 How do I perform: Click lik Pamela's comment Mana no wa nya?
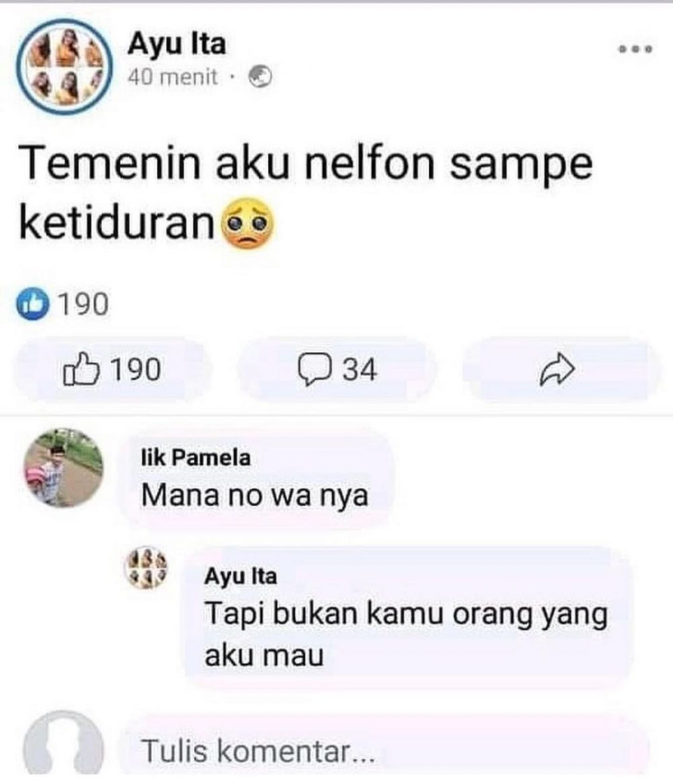pyautogui.click(x=254, y=495)
